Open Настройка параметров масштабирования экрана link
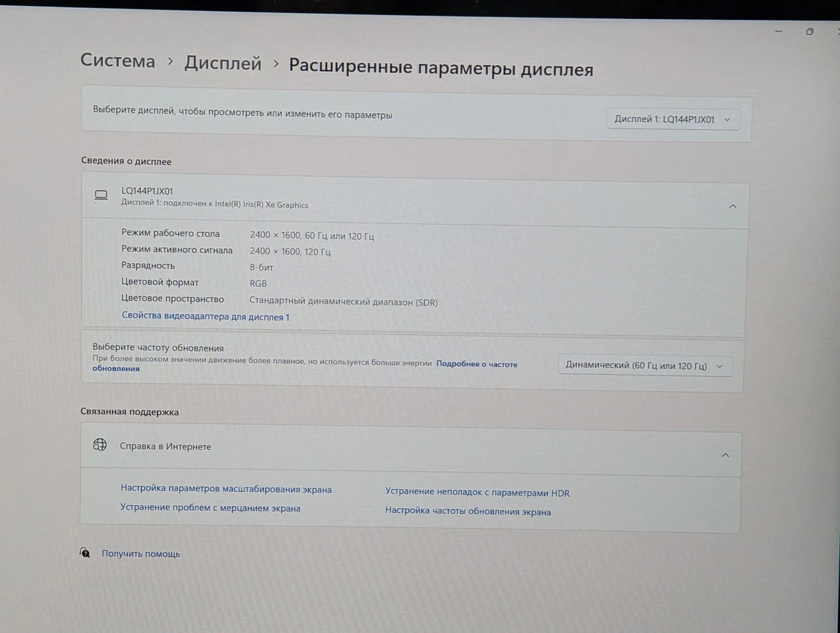 point(226,489)
